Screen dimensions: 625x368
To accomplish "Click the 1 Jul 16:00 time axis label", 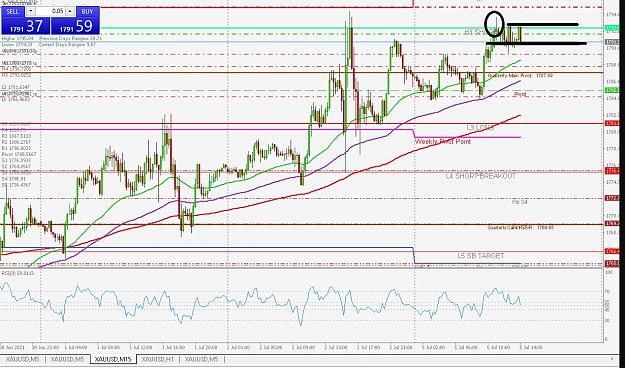I will pyautogui.click(x=173, y=347).
